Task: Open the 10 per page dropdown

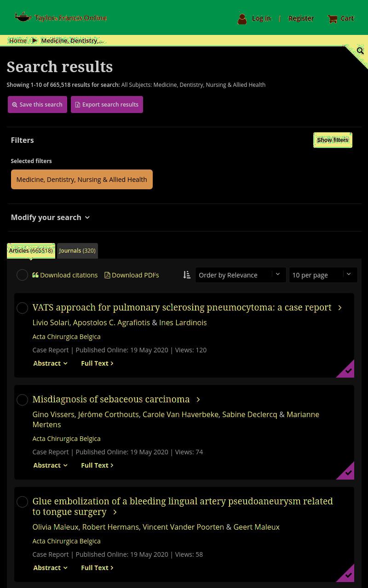Action: (323, 275)
